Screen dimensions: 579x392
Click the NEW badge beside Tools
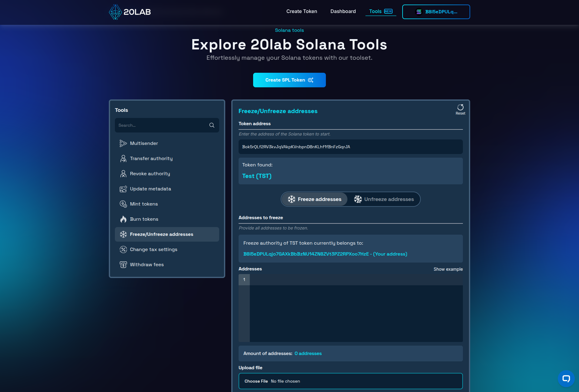click(x=388, y=11)
